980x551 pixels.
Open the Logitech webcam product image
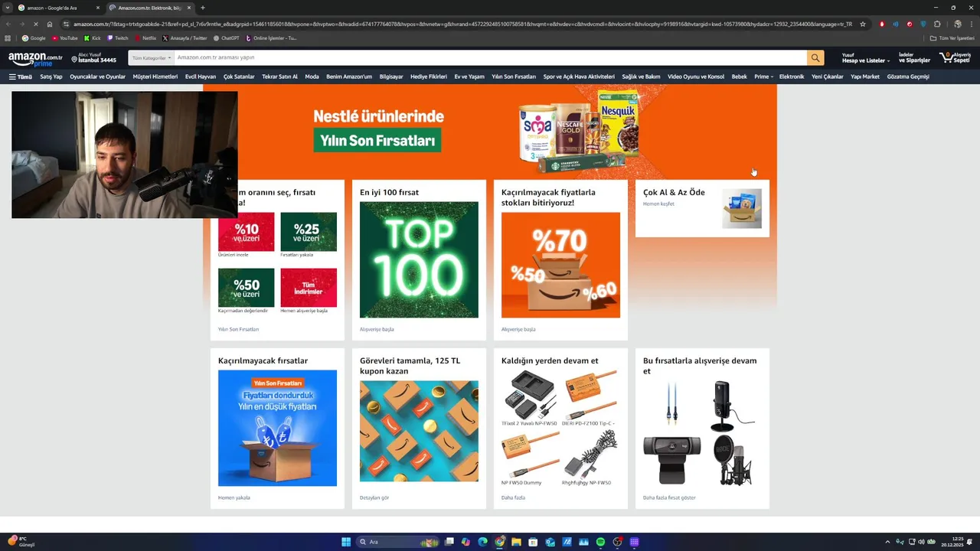[x=671, y=459]
